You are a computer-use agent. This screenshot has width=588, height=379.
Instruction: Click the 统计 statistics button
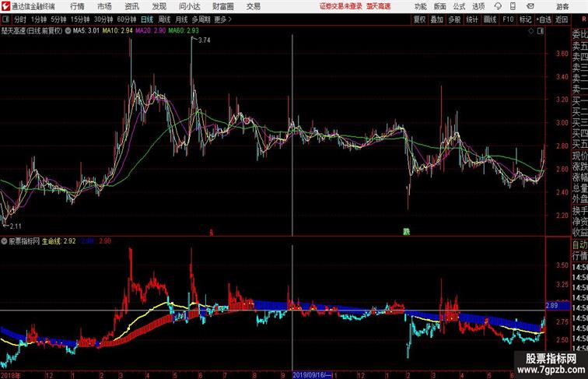point(472,19)
